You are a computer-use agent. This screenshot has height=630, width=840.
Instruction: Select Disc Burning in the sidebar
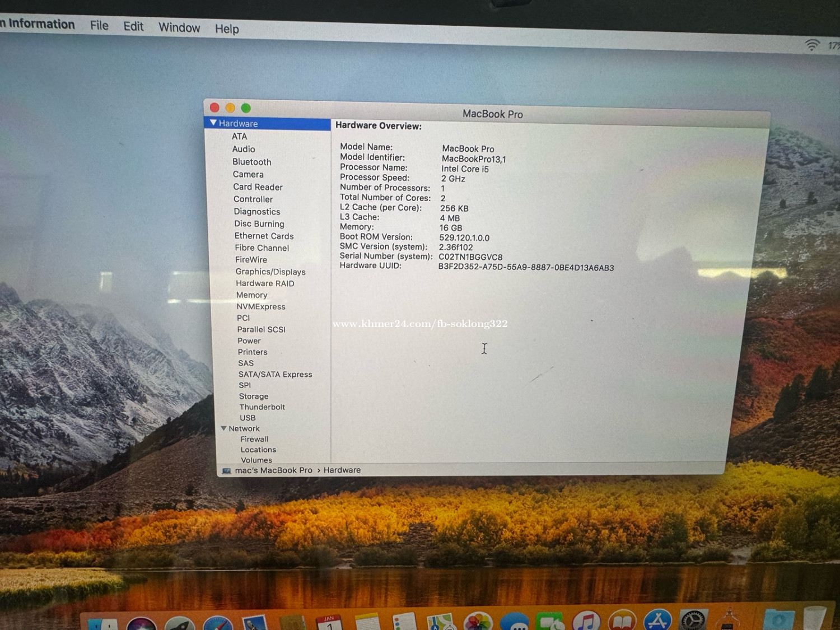(x=259, y=223)
